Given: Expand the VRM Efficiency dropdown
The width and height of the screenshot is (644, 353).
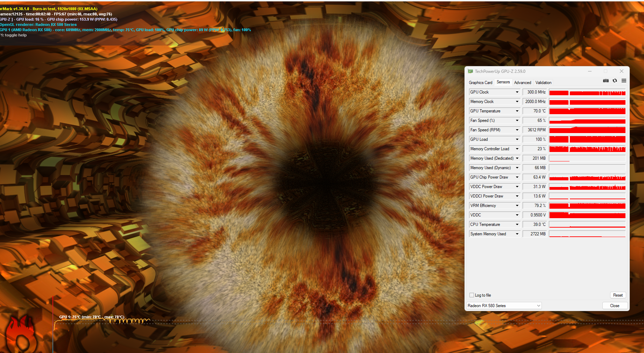Looking at the screenshot, I should 517,206.
